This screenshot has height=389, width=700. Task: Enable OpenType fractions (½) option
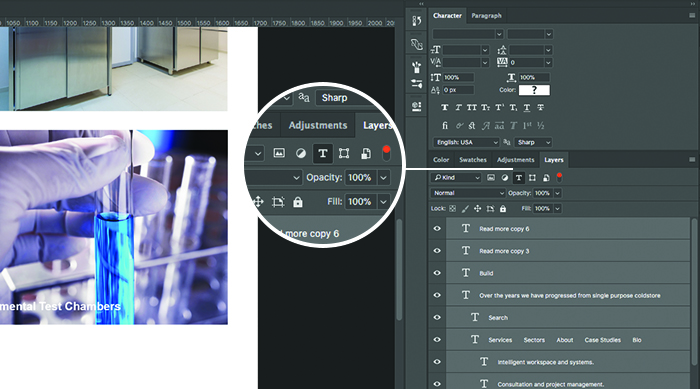[541, 126]
